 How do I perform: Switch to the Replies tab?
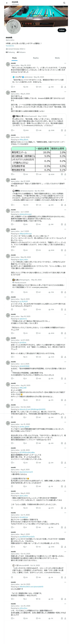(x=36, y=58)
